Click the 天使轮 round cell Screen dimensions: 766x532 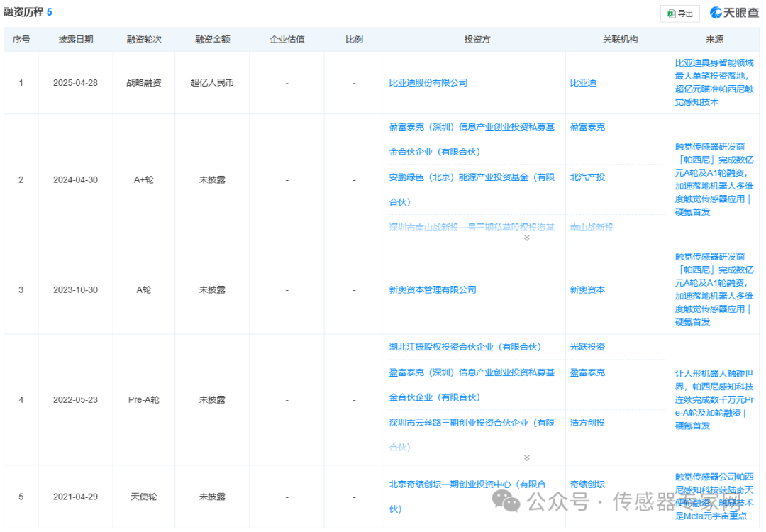coord(144,497)
